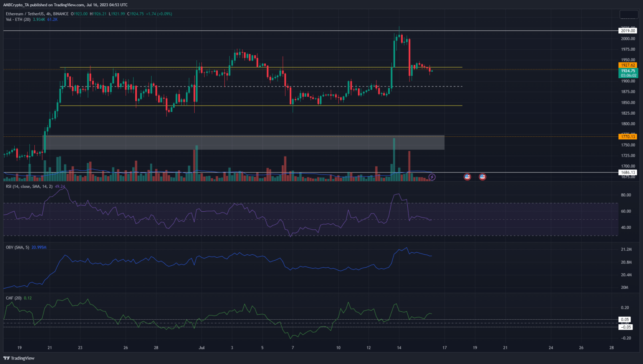This screenshot has width=643, height=364.
Task: Click the 14 date label on time axis
Action: click(399, 348)
